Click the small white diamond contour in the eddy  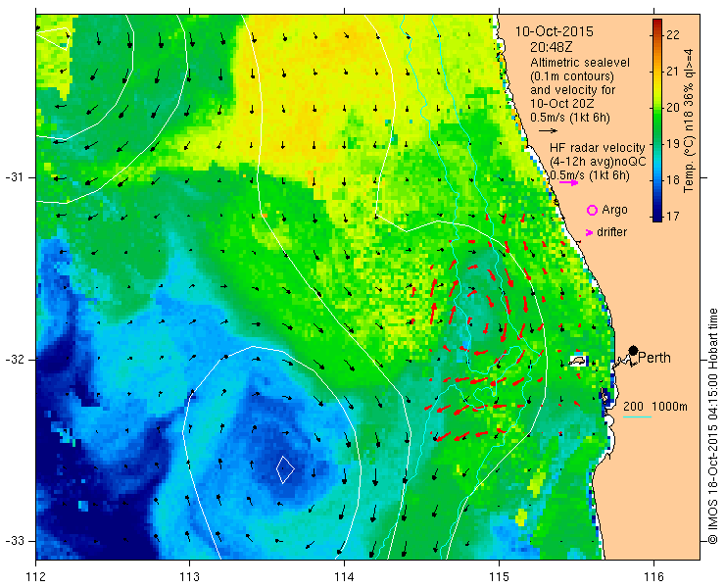[x=285, y=469]
